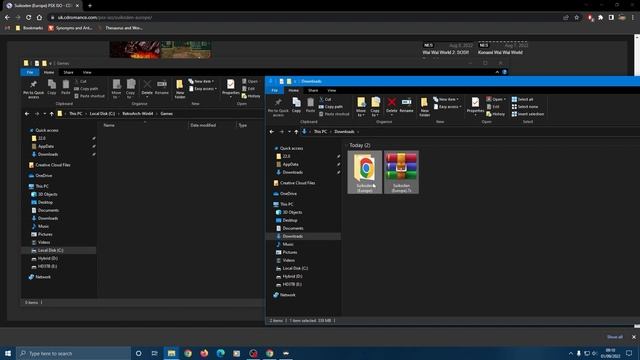This screenshot has height=360, width=640.
Task: Click the Chrome address bar
Action: (x=306, y=18)
